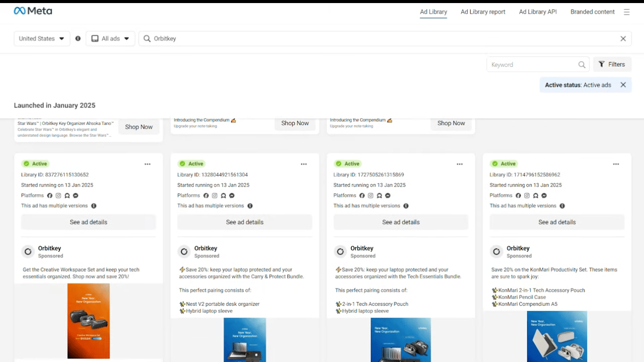644x362 pixels.
Task: Open options menu for ad 837276115130652
Action: tap(147, 164)
